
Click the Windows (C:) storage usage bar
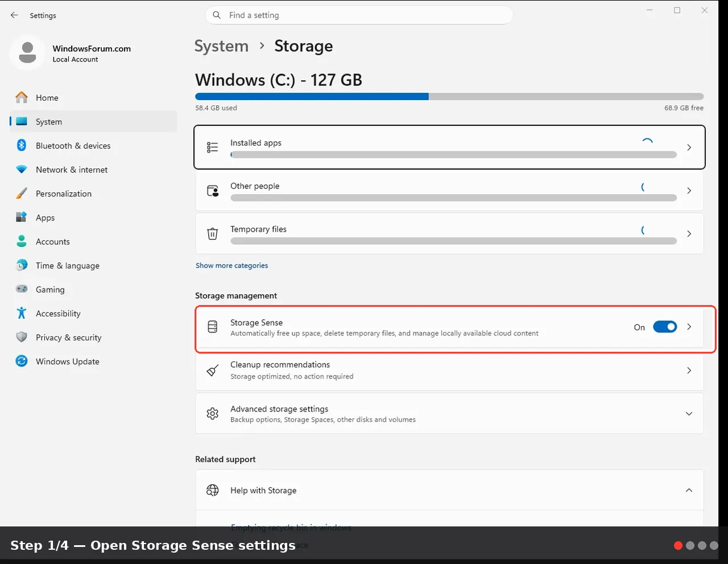point(449,97)
